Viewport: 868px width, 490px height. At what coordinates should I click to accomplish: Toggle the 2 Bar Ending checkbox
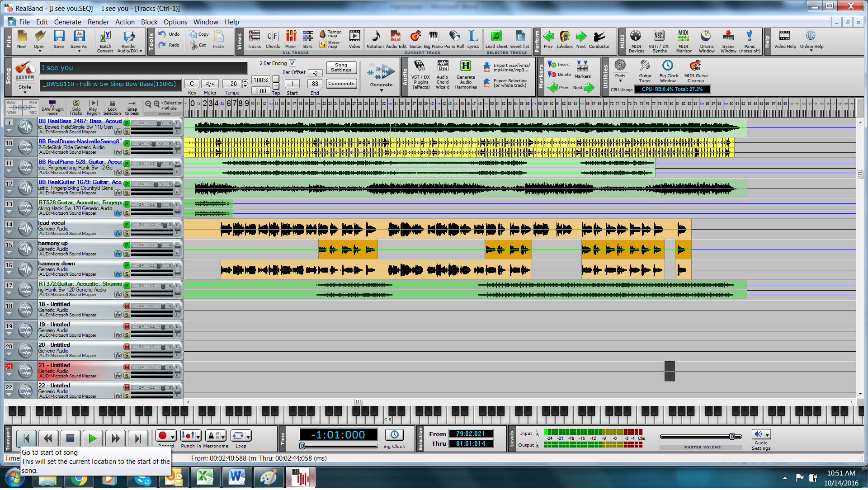click(292, 63)
